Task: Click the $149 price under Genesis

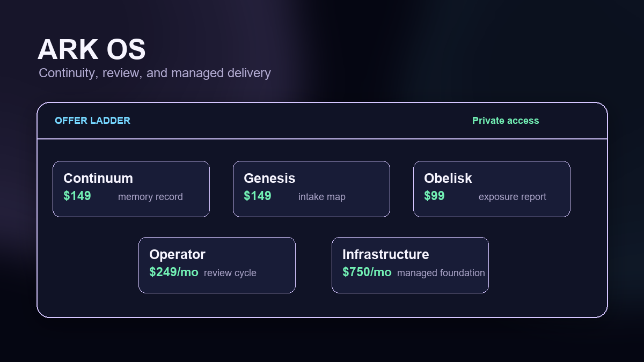Action: coord(258,196)
